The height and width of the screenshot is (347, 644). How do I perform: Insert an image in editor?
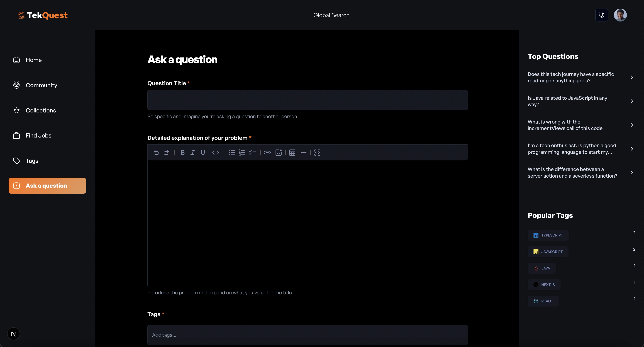(279, 153)
